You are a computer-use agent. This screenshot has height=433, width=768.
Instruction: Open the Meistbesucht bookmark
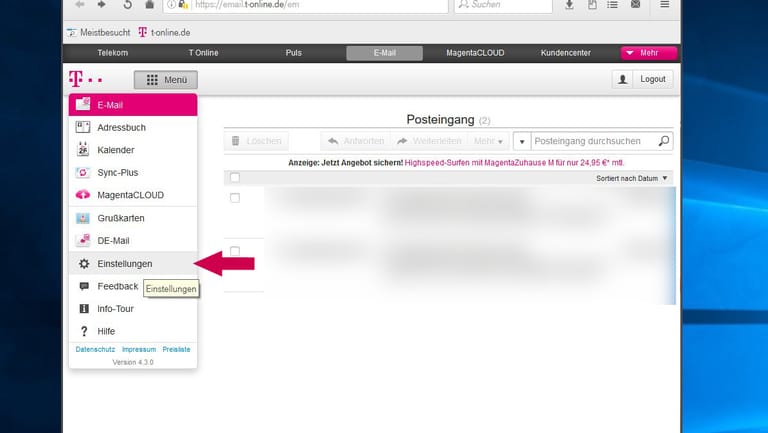point(99,32)
